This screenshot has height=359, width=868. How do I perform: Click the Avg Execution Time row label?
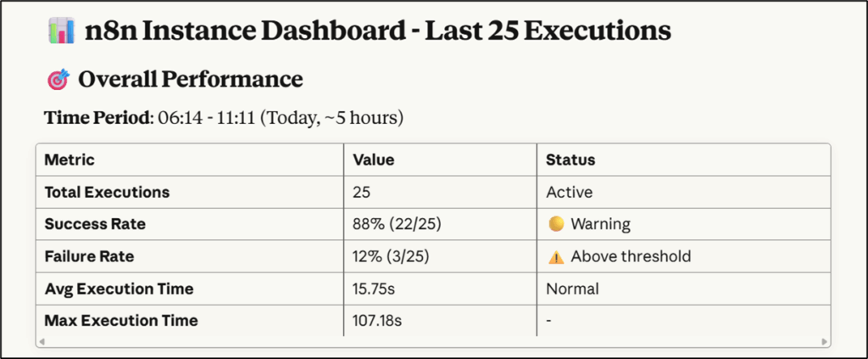[119, 289]
